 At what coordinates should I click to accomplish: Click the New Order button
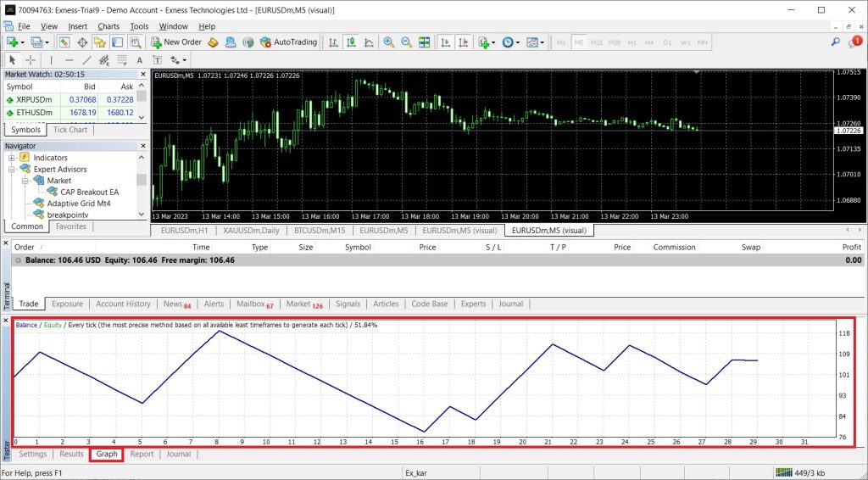pos(176,42)
